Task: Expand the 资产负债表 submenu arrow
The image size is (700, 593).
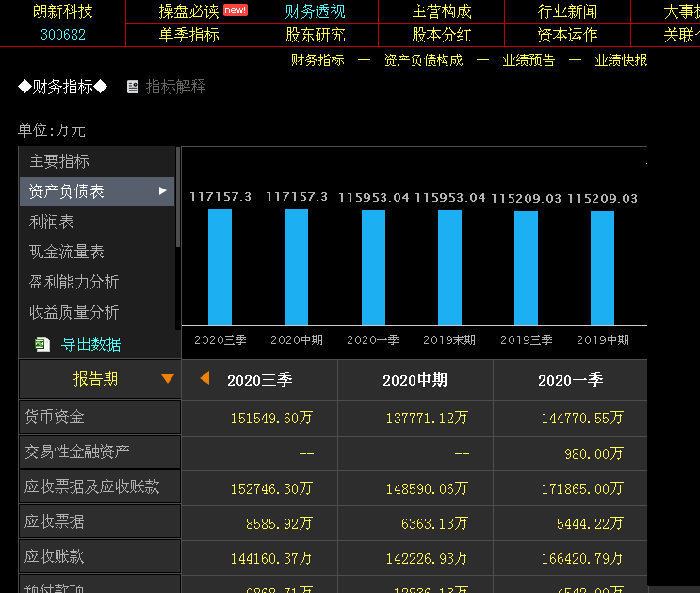Action: coord(162,191)
